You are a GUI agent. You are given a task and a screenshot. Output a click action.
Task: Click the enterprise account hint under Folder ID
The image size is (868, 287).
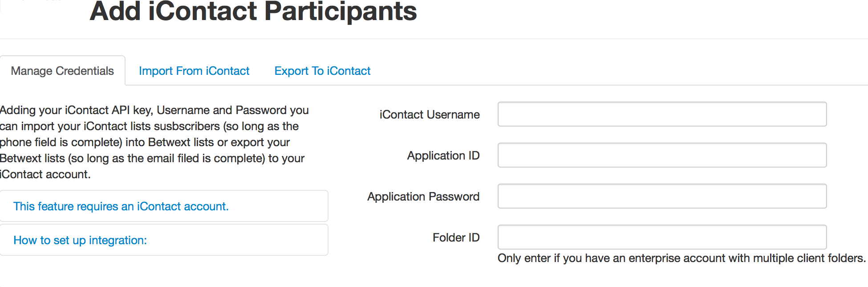pyautogui.click(x=681, y=258)
